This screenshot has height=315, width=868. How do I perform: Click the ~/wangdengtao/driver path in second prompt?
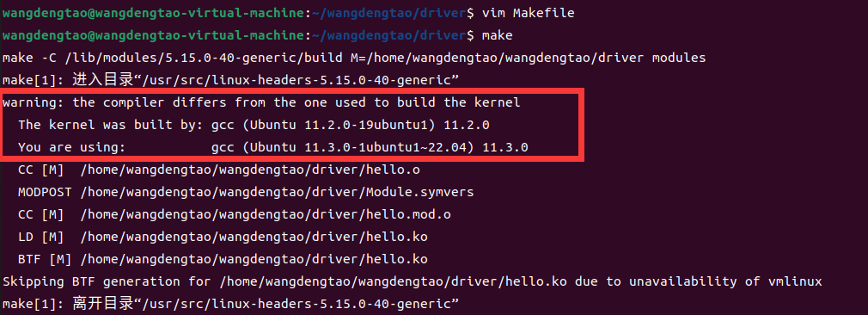[388, 35]
